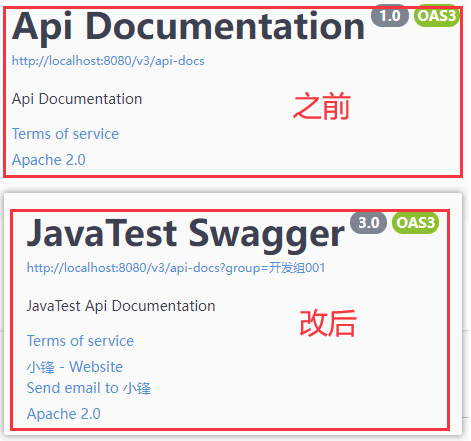The height and width of the screenshot is (441, 471).
Task: Select JavaTest Api Documentation description text
Action: pyautogui.click(x=121, y=306)
